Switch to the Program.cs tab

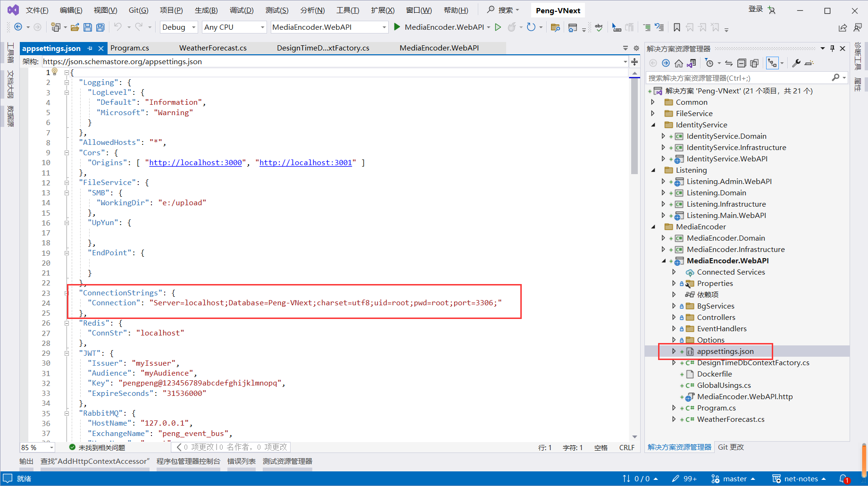(x=130, y=48)
